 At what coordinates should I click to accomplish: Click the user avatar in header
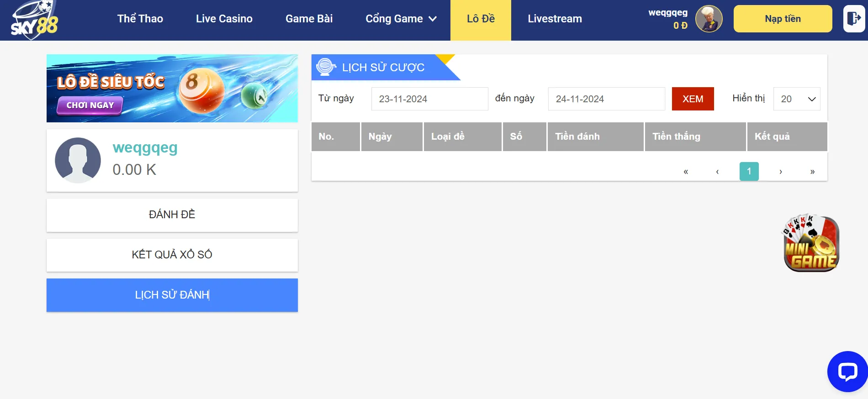[709, 19]
